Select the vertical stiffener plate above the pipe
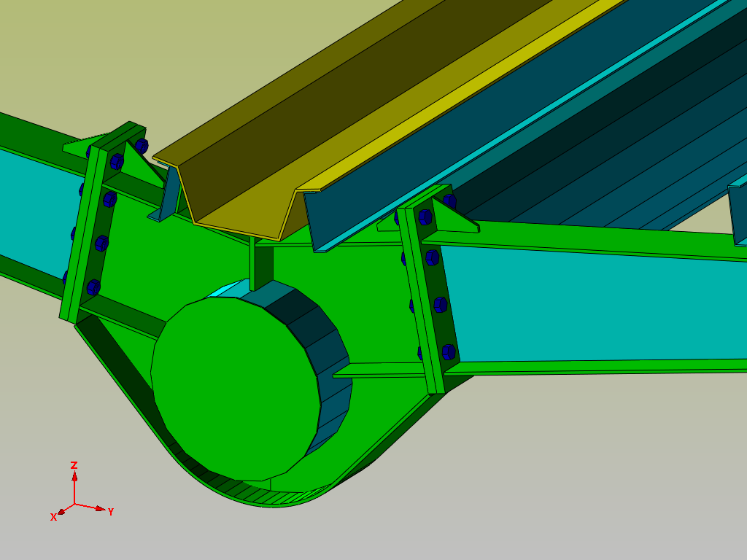 pyautogui.click(x=262, y=265)
